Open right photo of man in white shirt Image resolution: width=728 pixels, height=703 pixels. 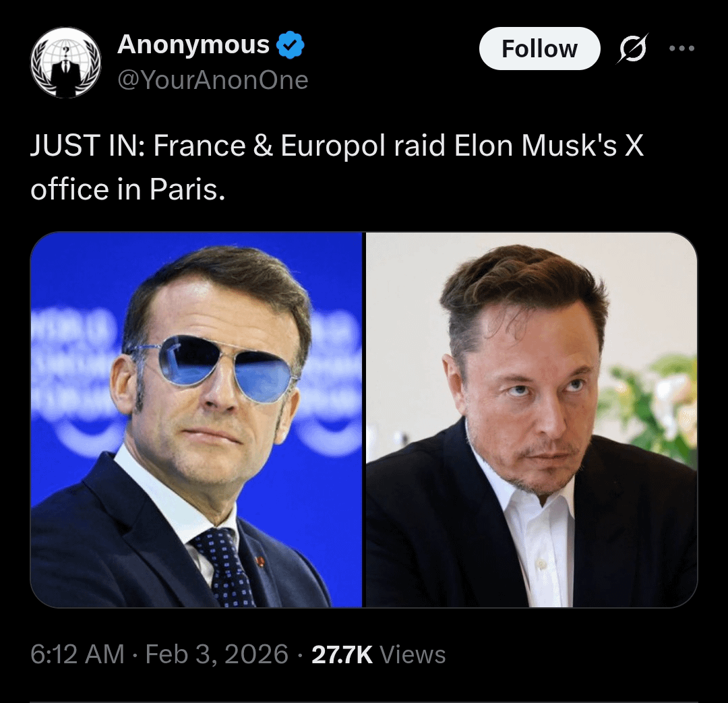pos(531,419)
